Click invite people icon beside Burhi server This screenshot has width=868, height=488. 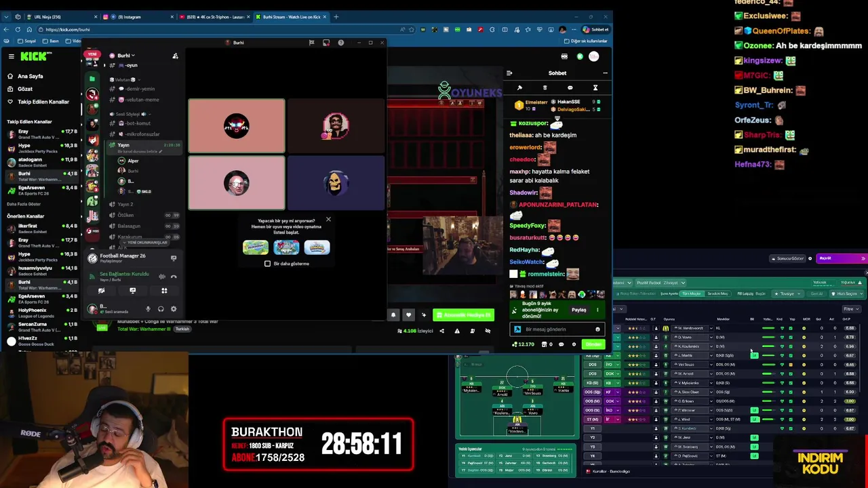click(175, 56)
